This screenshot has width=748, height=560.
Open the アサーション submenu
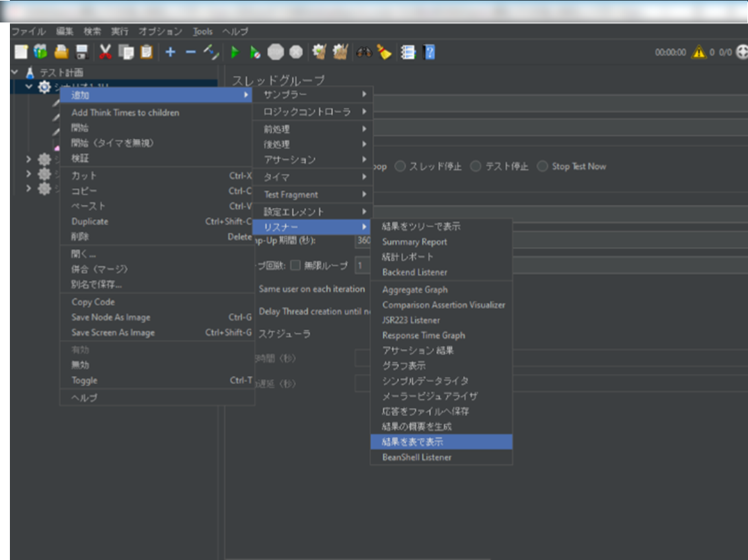313,160
